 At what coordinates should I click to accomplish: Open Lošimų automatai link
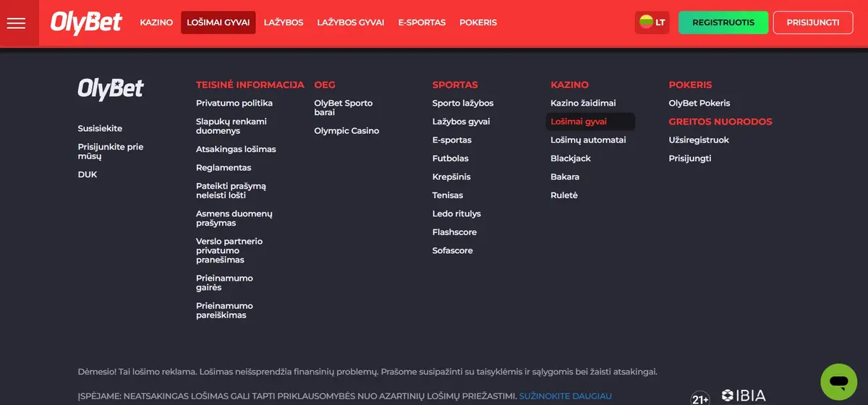tap(588, 140)
